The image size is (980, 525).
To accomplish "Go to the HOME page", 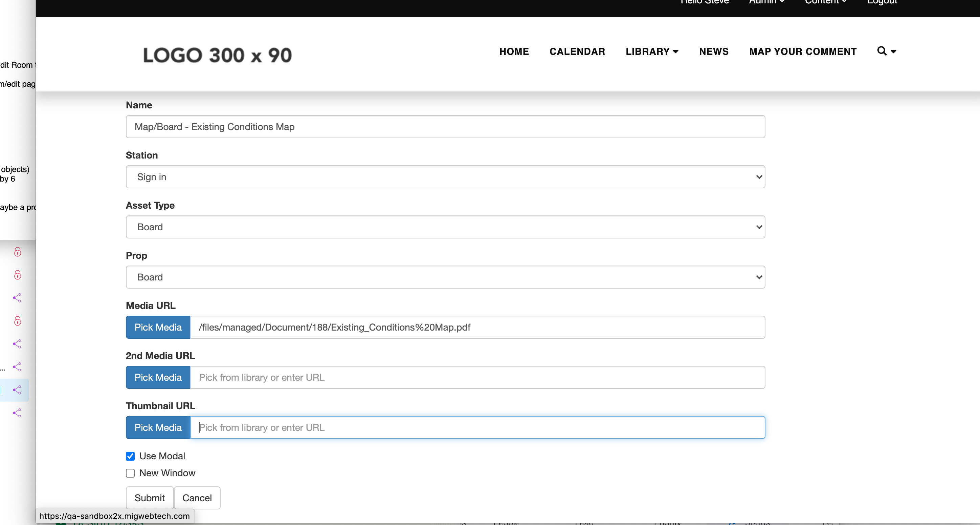I will coord(514,51).
